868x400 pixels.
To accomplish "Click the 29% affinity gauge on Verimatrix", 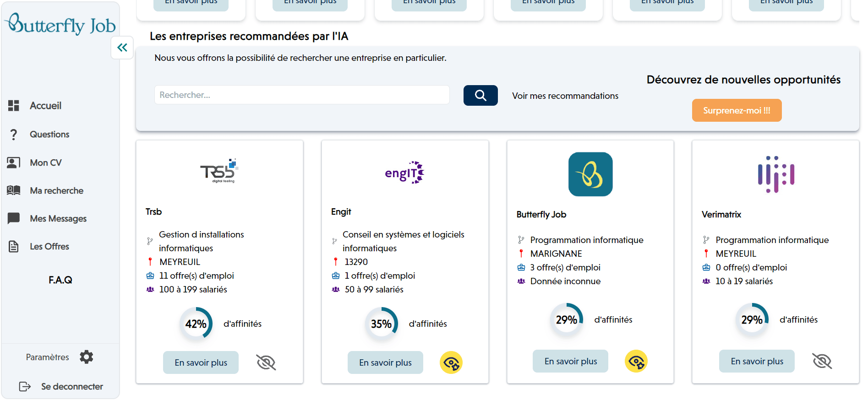I will click(x=752, y=320).
